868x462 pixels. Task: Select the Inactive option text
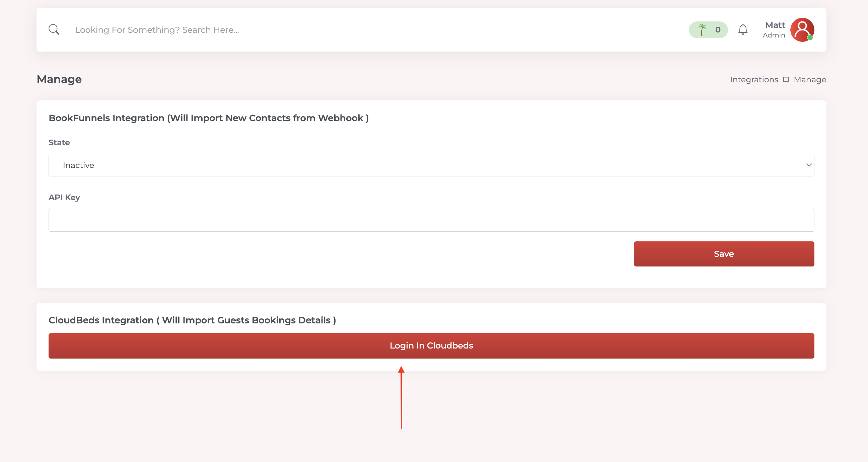(78, 165)
